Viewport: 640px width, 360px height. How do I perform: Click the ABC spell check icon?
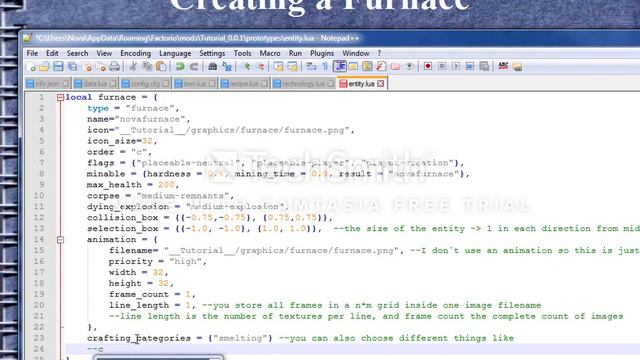(503, 66)
